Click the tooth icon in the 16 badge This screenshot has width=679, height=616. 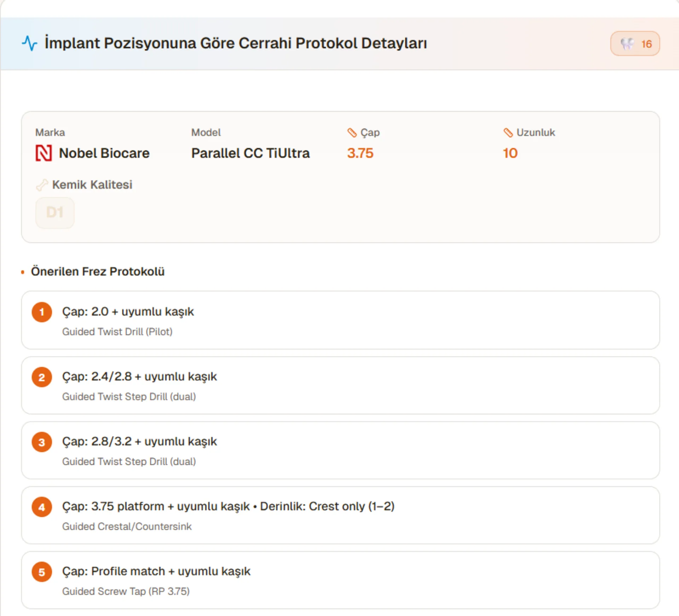627,44
